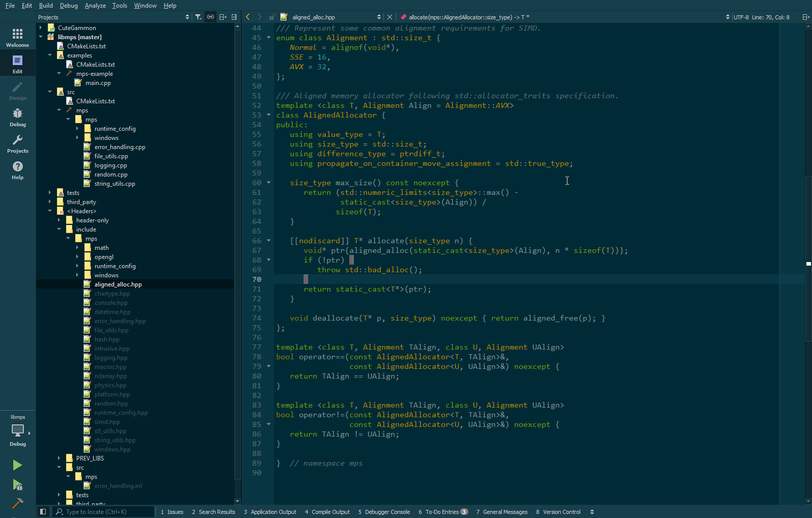
Task: Open To-Do Entries pane
Action: (443, 512)
